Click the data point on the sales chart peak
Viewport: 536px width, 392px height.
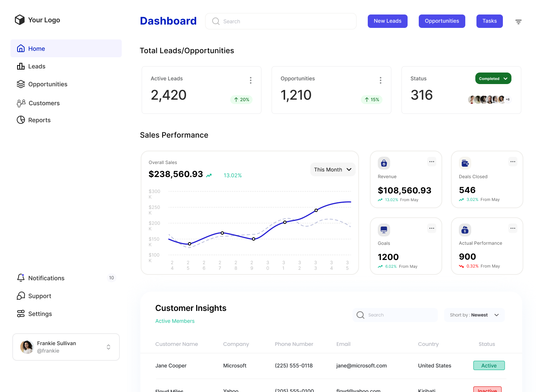316,211
